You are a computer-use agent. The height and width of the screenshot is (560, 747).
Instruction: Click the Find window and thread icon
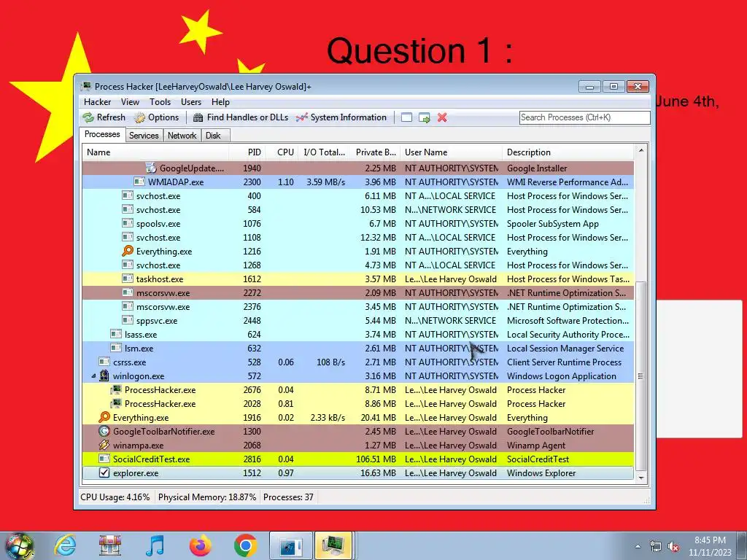tap(424, 117)
